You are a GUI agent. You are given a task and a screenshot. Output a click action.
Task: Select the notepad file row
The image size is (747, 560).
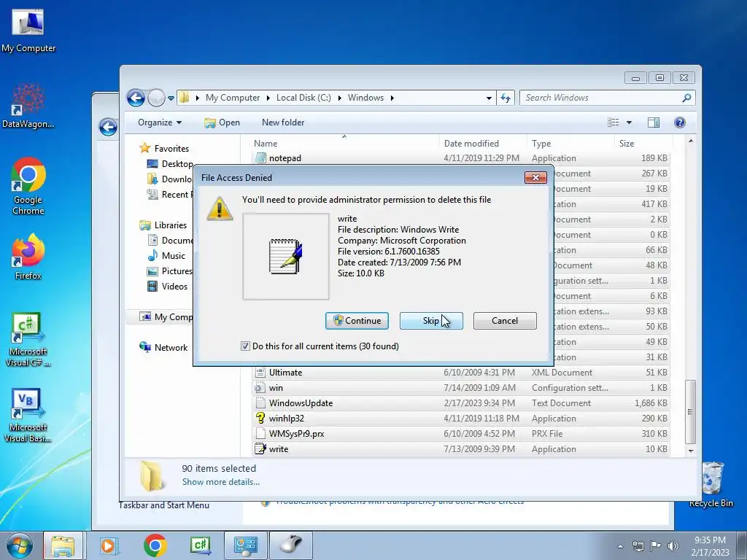point(461,158)
